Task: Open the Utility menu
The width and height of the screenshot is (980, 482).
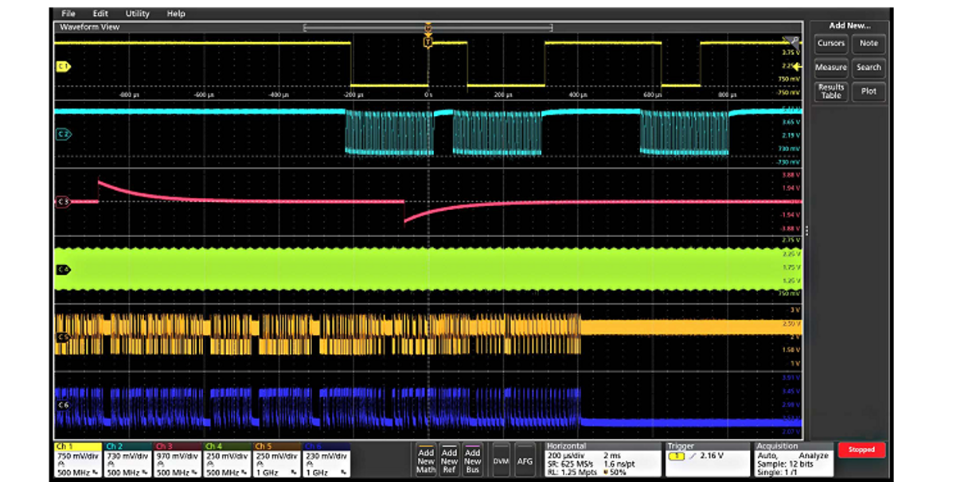Action: [x=137, y=14]
